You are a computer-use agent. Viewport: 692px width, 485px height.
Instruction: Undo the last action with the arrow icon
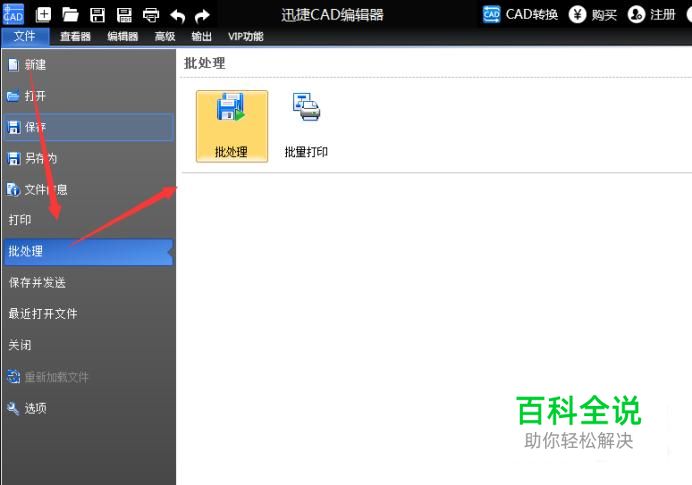[177, 16]
